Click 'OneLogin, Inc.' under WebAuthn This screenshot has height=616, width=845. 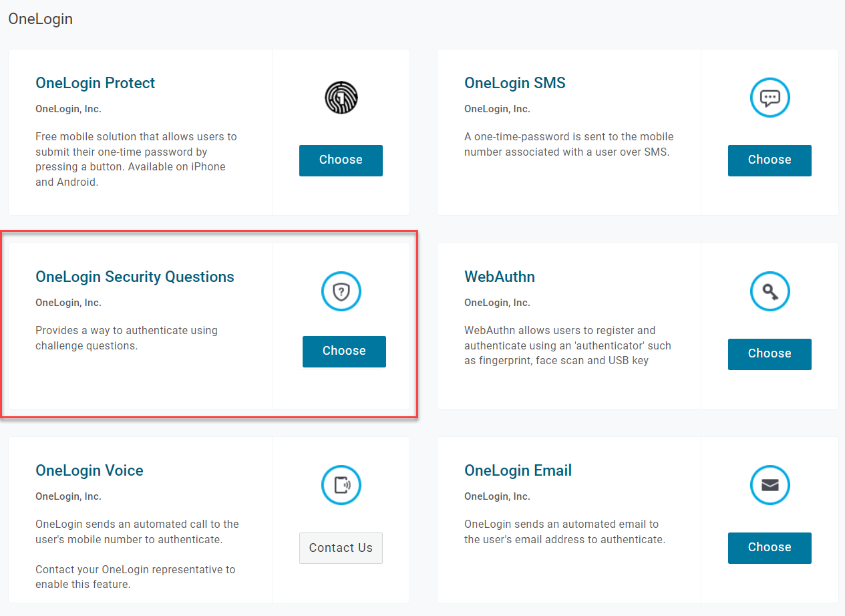(x=497, y=303)
